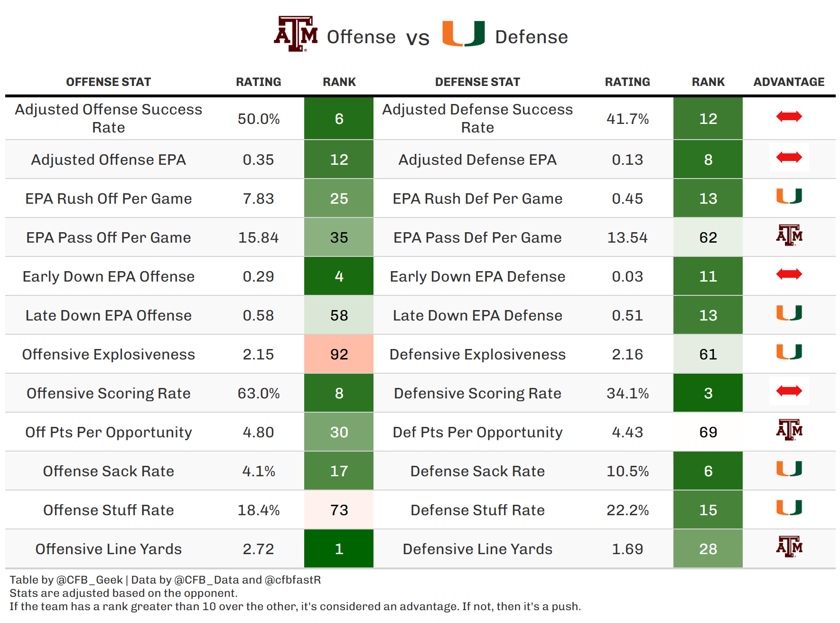840x623 pixels.
Task: Click the dark green rank 1 cell
Action: (x=339, y=548)
